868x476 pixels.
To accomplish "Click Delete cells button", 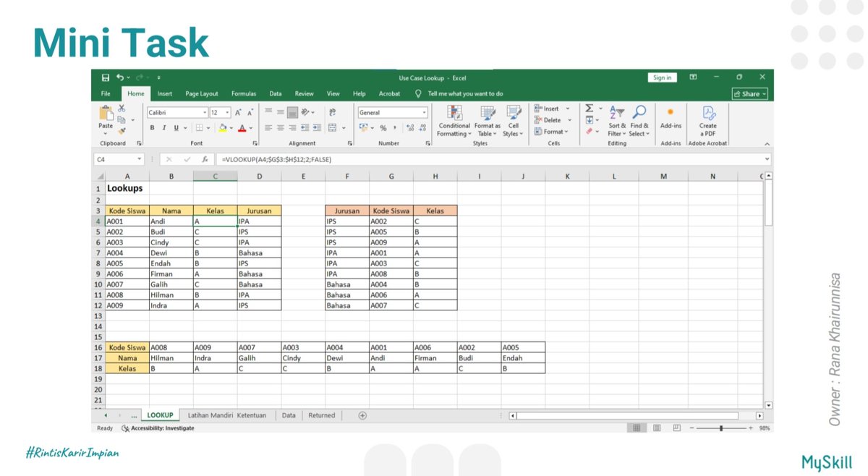I will point(553,120).
